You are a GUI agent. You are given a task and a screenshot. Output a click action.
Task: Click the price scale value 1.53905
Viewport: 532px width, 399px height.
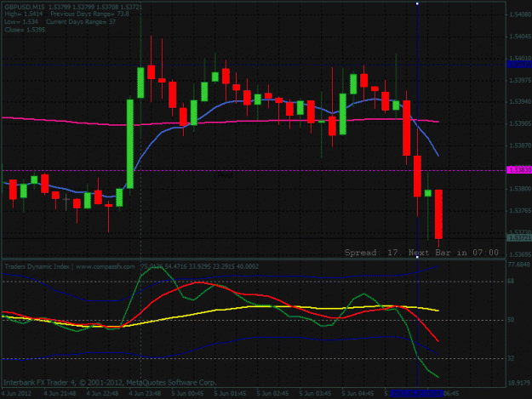[520, 123]
